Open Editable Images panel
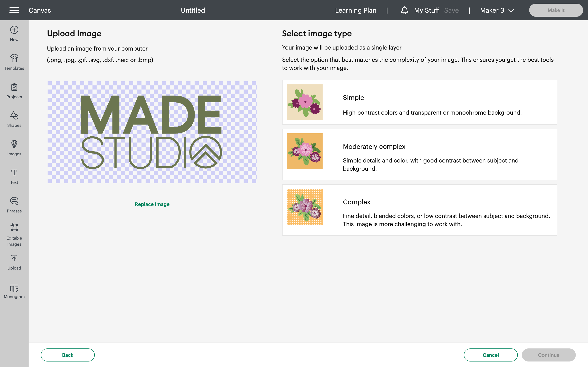This screenshot has width=588, height=367. coord(14,234)
